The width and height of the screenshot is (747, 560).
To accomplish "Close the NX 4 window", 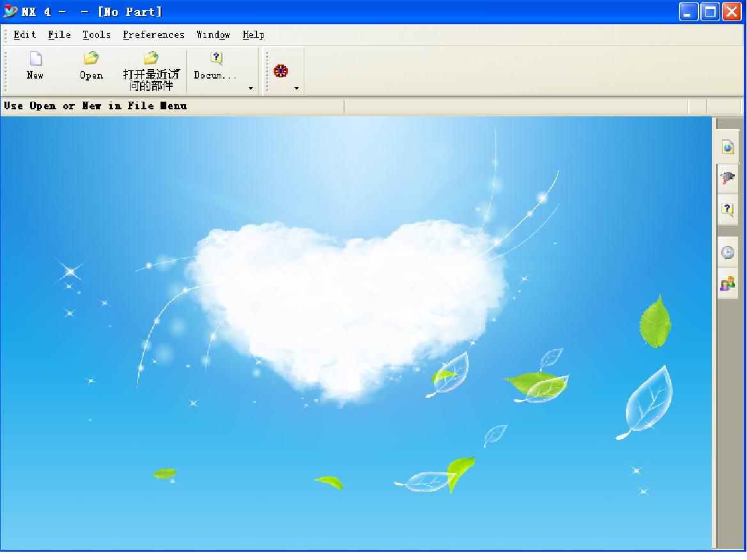I will (x=732, y=12).
